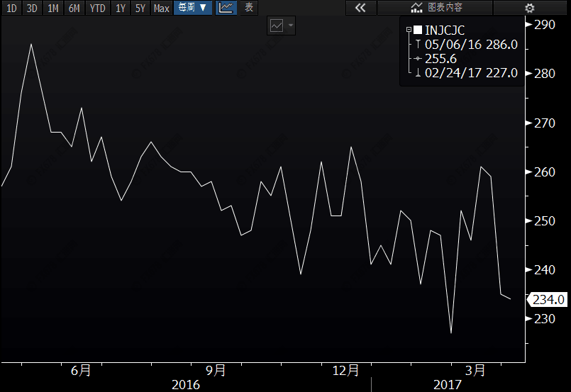Select the 3D time range

point(32,8)
